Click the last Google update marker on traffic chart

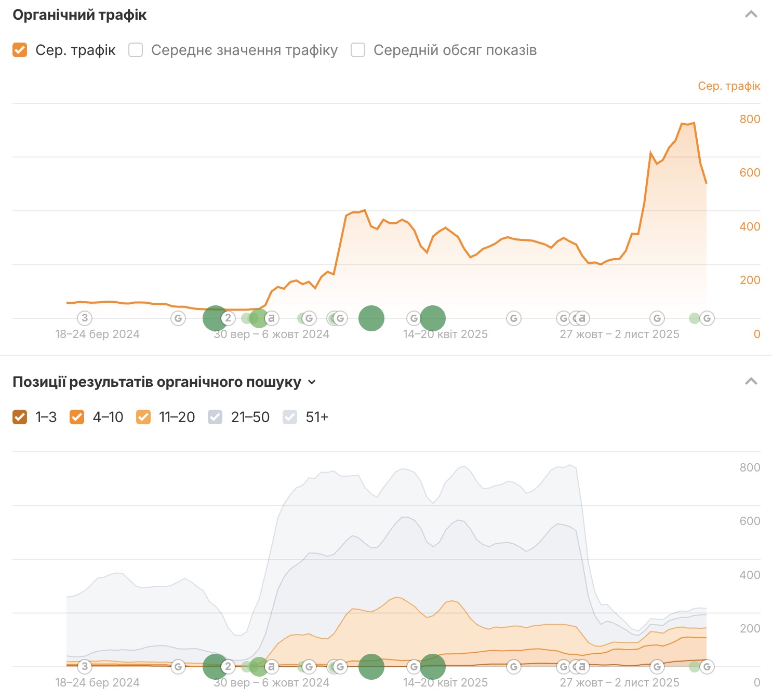[x=707, y=318]
